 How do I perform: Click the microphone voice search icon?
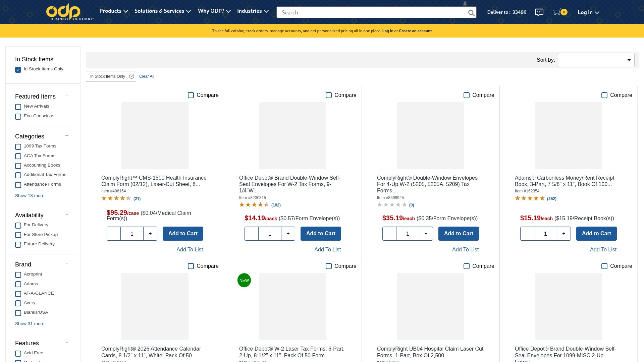465,4
